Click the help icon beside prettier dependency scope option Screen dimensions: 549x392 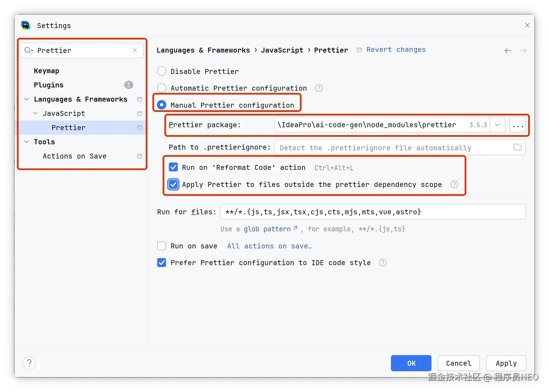[454, 184]
